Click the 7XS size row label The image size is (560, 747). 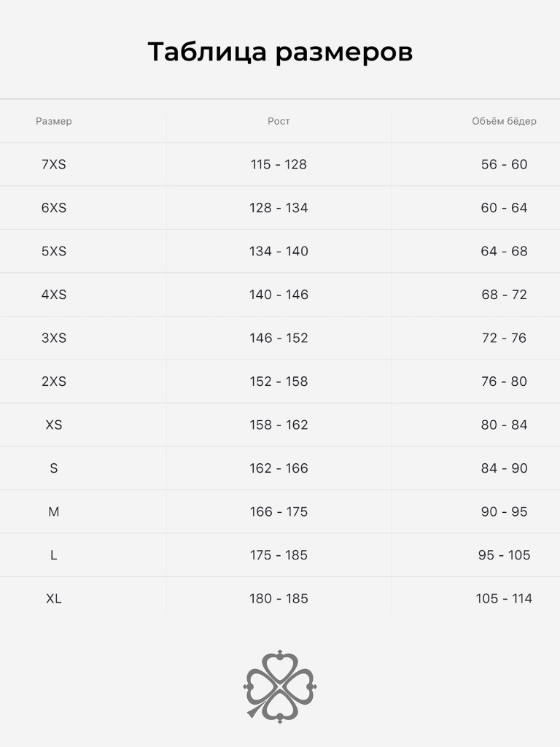tap(54, 164)
